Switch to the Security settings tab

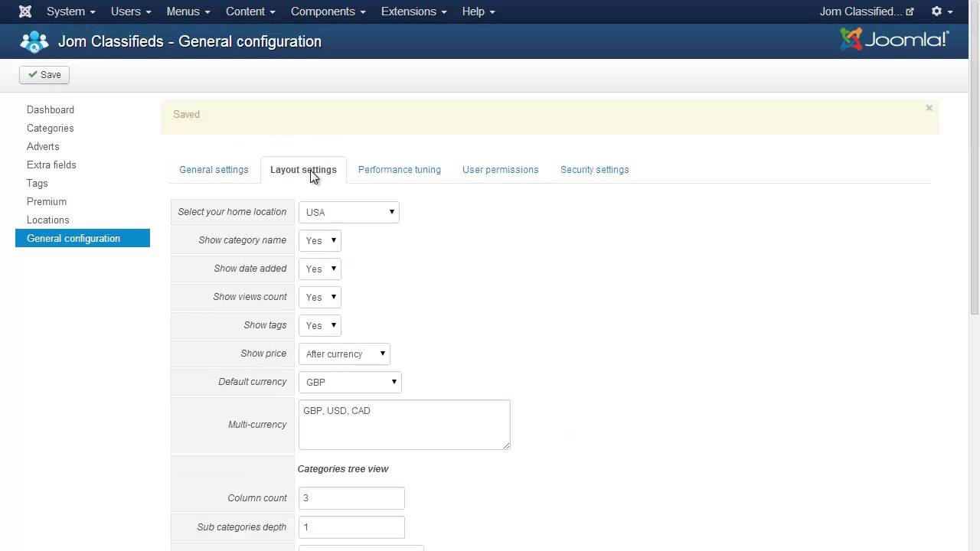pyautogui.click(x=594, y=170)
